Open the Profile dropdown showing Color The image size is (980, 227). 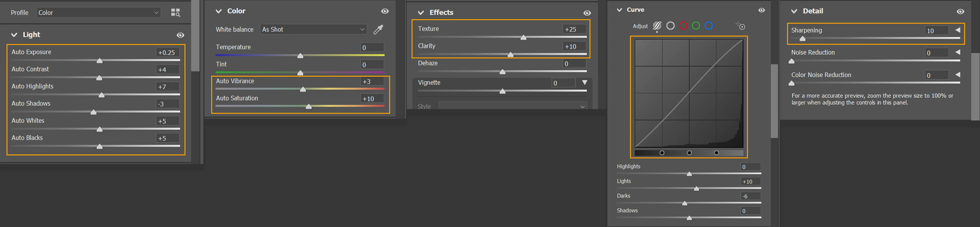coord(99,12)
